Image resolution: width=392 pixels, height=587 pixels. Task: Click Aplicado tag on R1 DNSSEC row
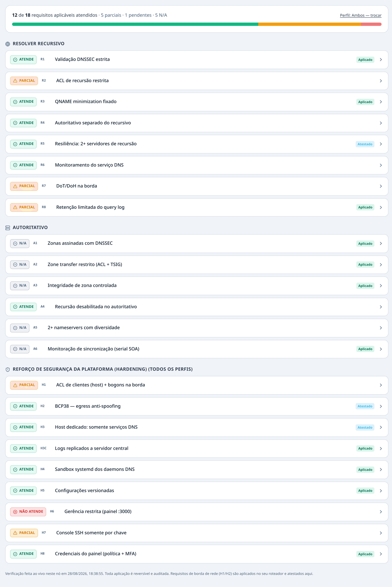point(365,60)
